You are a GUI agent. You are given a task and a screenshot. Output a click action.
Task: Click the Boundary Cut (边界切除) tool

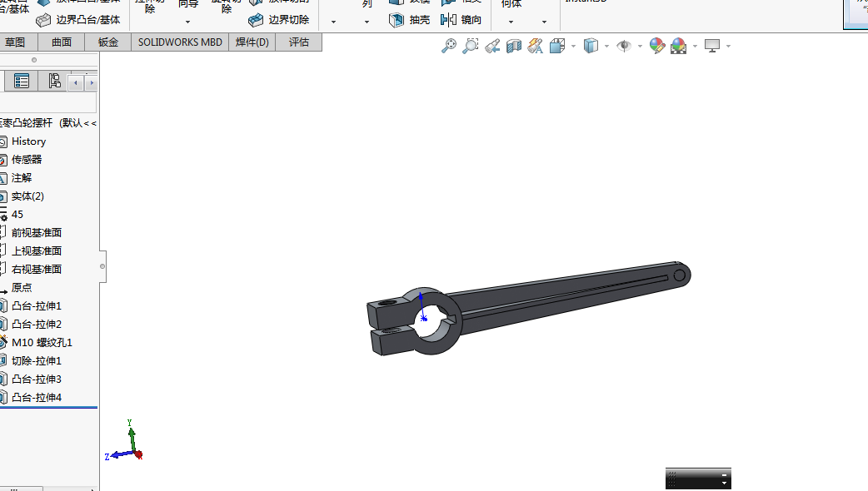(x=279, y=20)
